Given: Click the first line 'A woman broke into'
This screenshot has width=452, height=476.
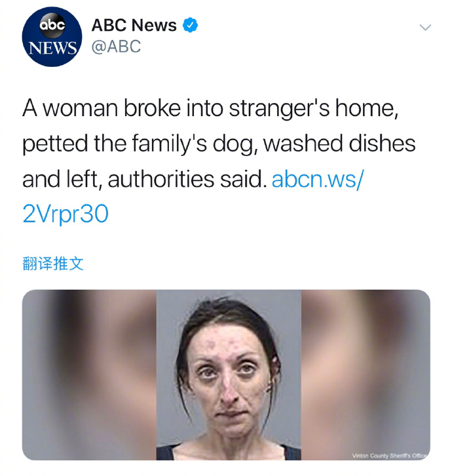Looking at the screenshot, I should (x=123, y=108).
